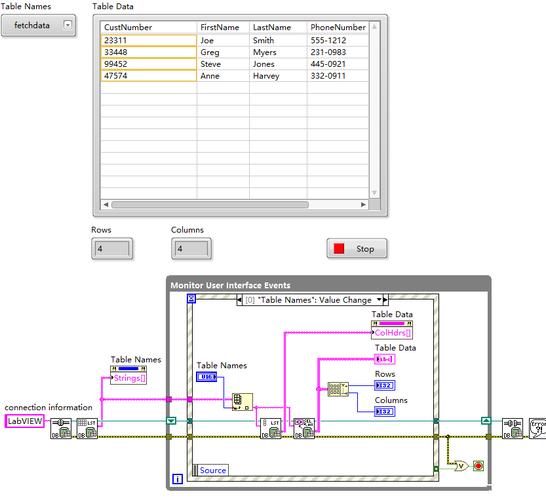Select the Index Array function node
Image resolution: width=546 pixels, height=500 pixels.
242,402
